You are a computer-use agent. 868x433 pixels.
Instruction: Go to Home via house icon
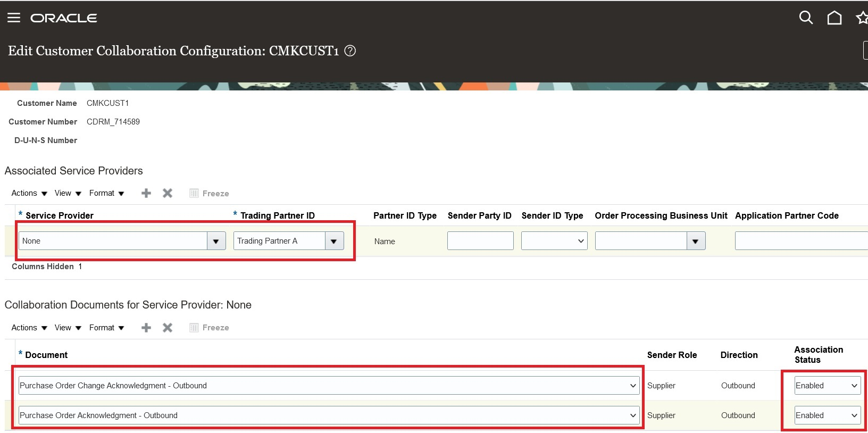(834, 18)
